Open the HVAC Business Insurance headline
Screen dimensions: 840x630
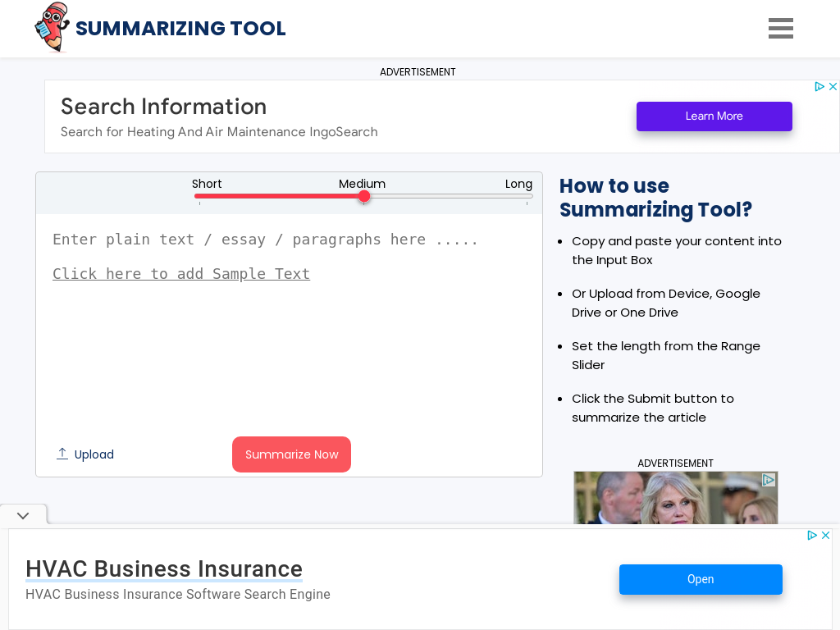point(164,569)
